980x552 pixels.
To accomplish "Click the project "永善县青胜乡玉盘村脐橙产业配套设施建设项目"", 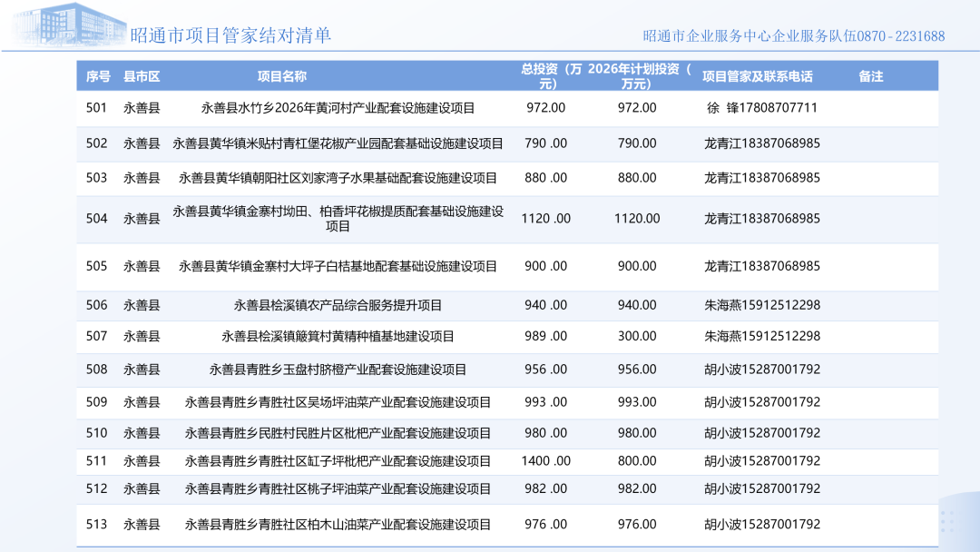I will (x=338, y=370).
